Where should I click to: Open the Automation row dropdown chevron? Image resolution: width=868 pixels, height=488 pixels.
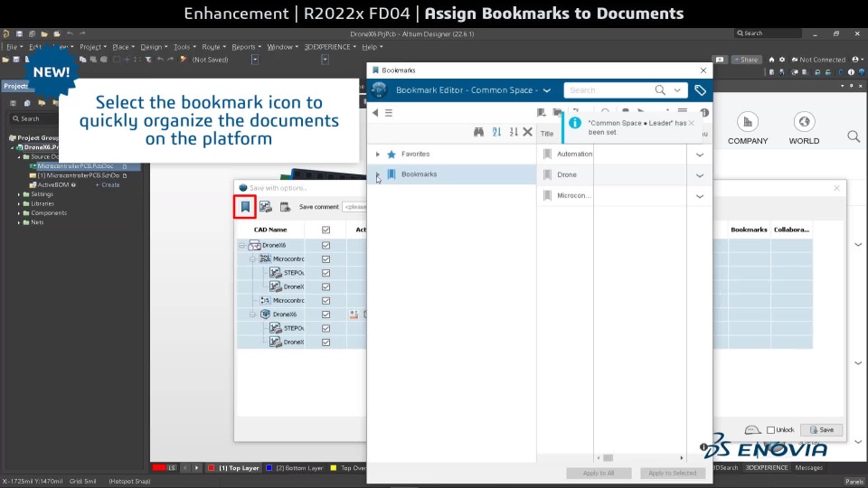click(700, 155)
